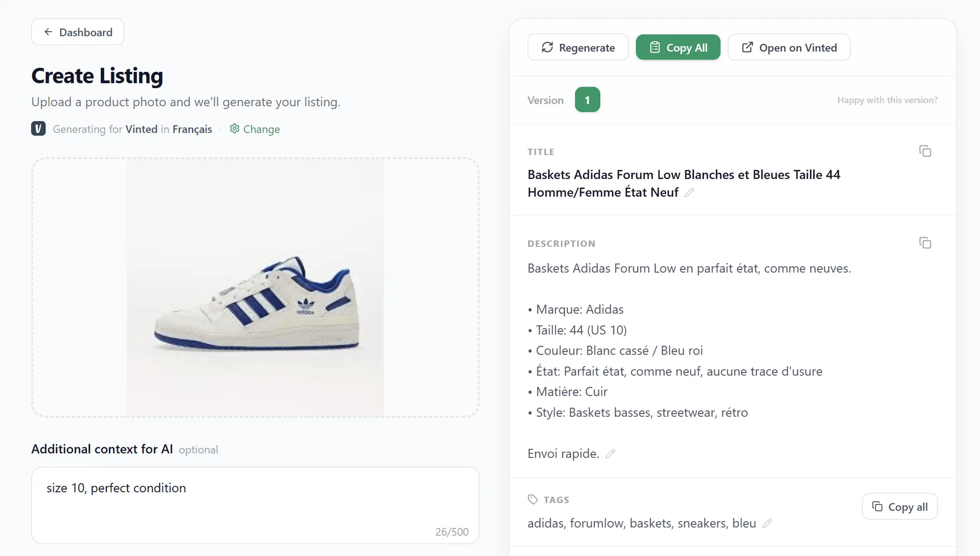Viewport: 980px width, 556px height.
Task: Click the tag icon beside TAGS
Action: tap(533, 500)
